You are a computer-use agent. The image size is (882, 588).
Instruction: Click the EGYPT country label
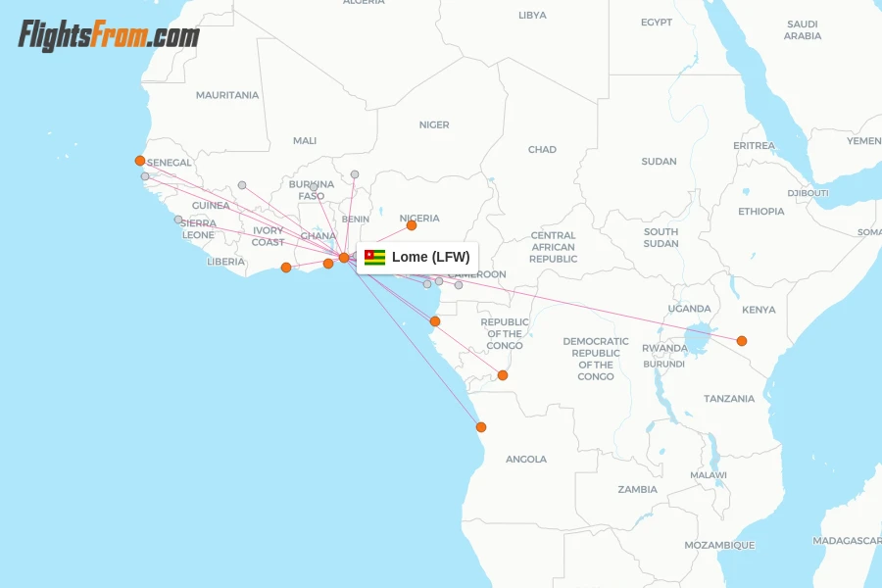[x=657, y=22]
